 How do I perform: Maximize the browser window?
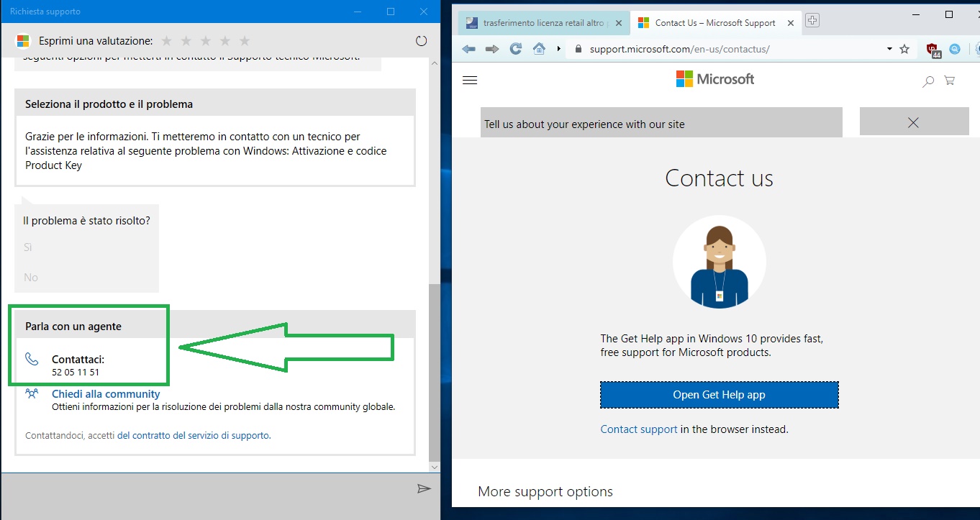tap(948, 14)
